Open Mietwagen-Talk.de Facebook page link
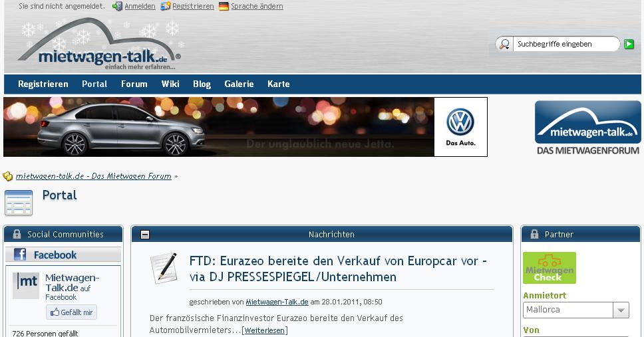 click(x=73, y=282)
